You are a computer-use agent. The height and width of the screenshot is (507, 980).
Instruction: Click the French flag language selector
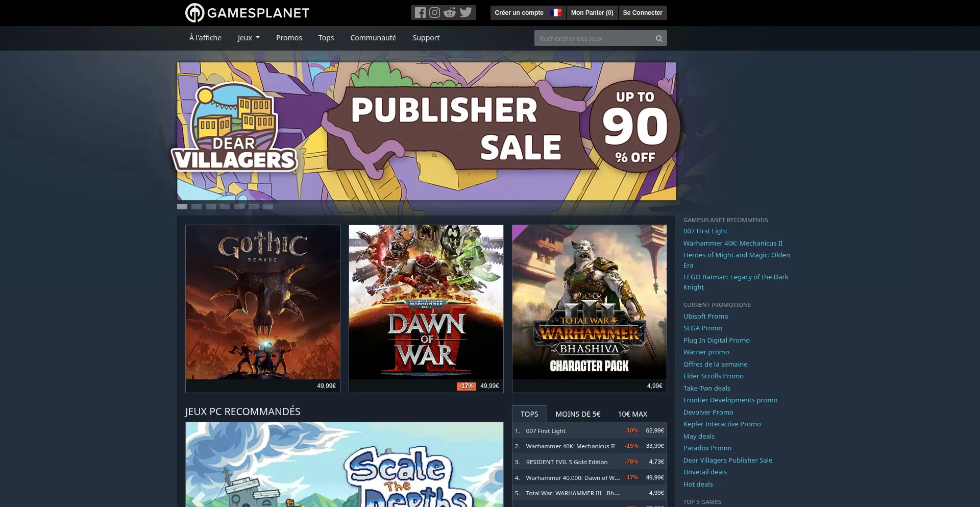(x=556, y=13)
